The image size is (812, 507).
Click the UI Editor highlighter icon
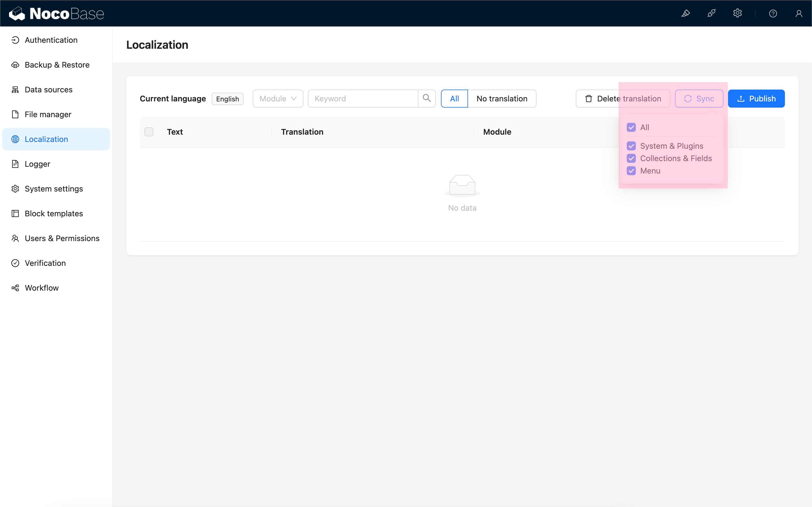pos(685,14)
